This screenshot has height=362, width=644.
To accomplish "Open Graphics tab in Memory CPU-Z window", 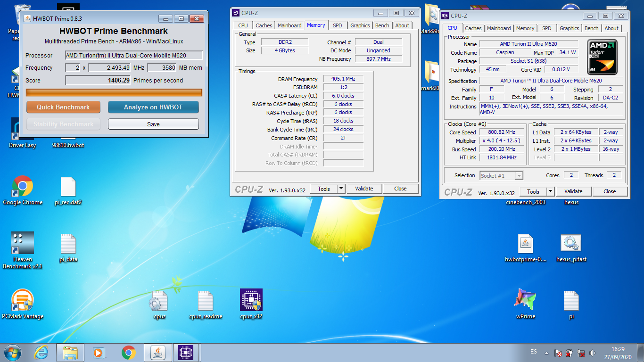I will point(360,25).
